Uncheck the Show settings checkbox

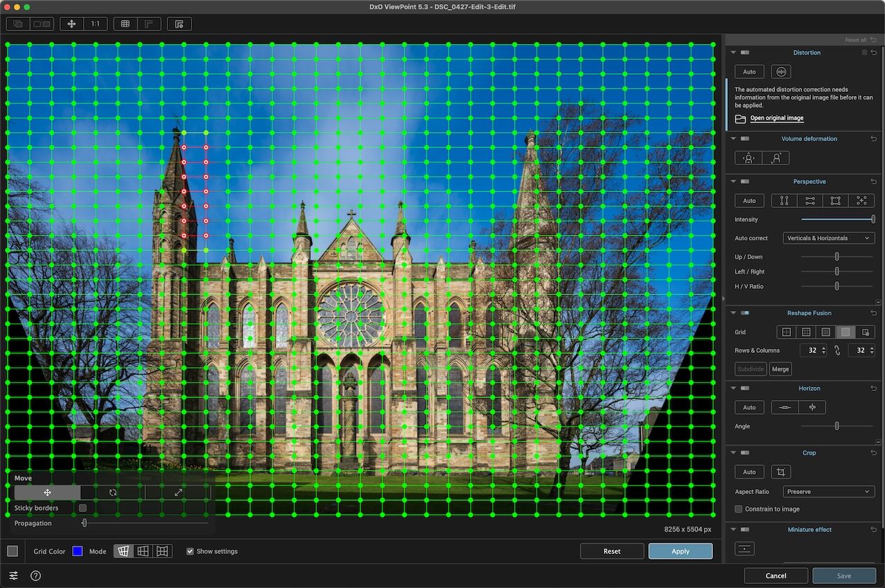(190, 551)
